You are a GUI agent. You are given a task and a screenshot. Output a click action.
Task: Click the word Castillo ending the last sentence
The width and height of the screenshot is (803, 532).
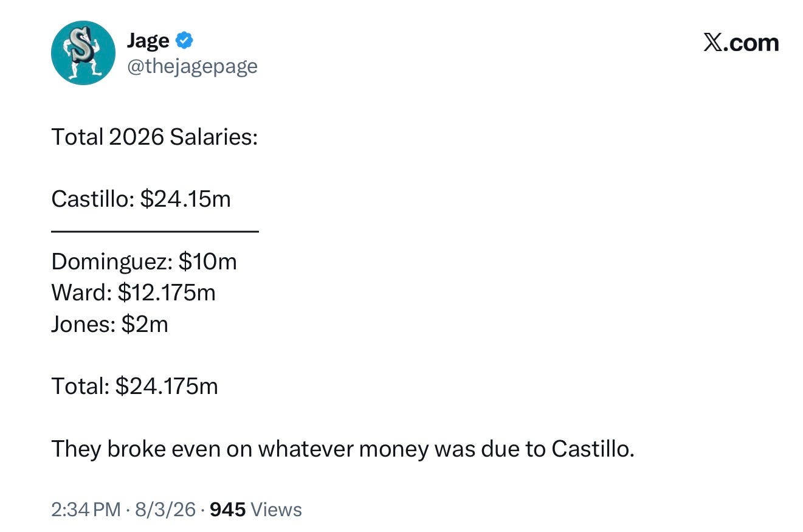pos(593,449)
